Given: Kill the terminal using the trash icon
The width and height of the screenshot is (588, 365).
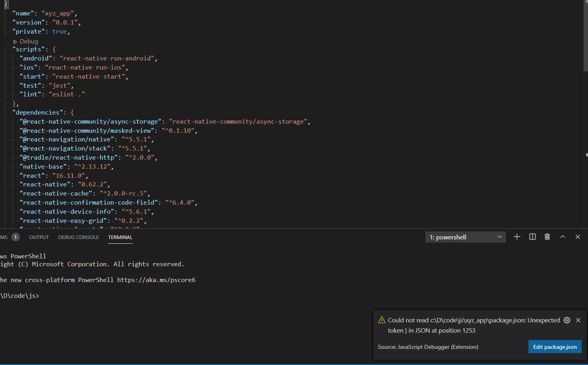Looking at the screenshot, I should (547, 237).
